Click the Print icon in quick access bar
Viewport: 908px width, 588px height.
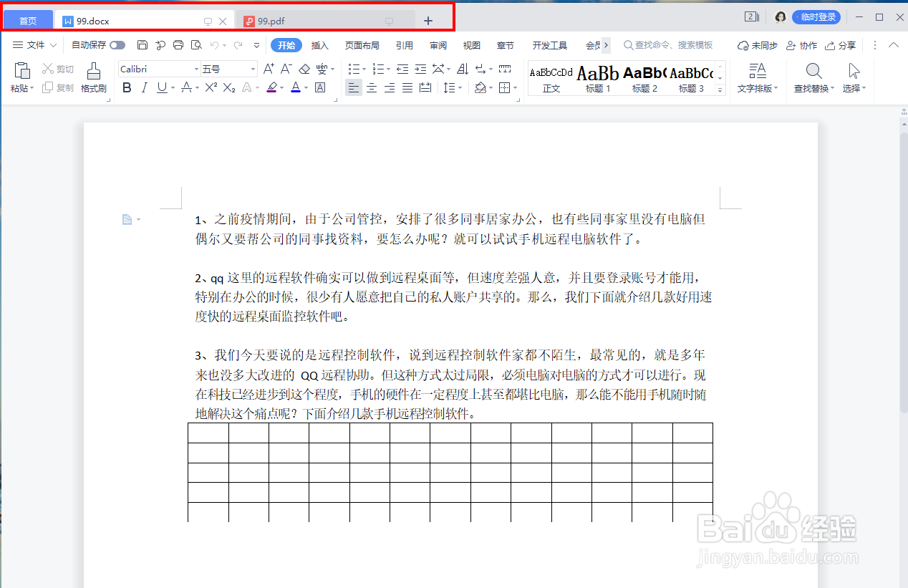(x=178, y=44)
